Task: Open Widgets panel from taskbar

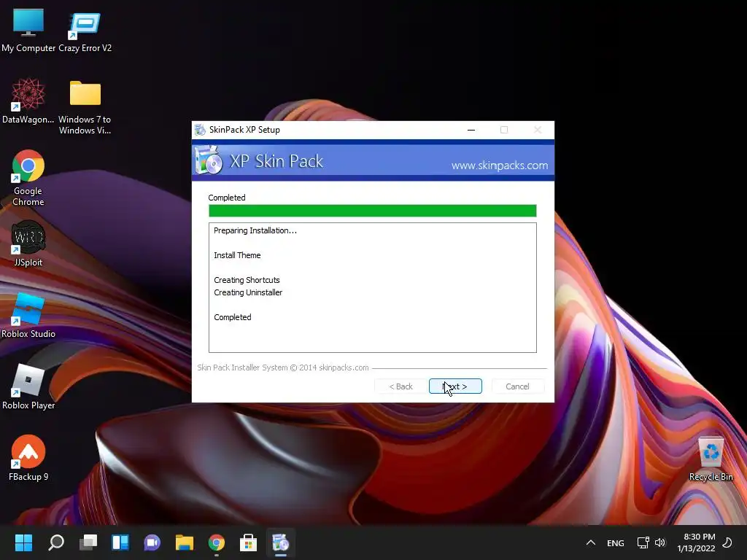Action: click(x=120, y=542)
